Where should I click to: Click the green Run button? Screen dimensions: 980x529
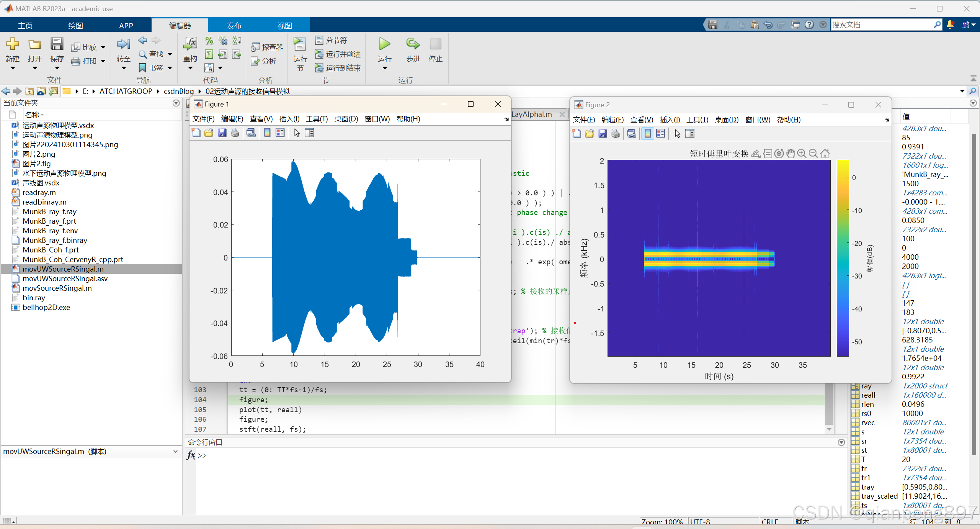[x=384, y=44]
